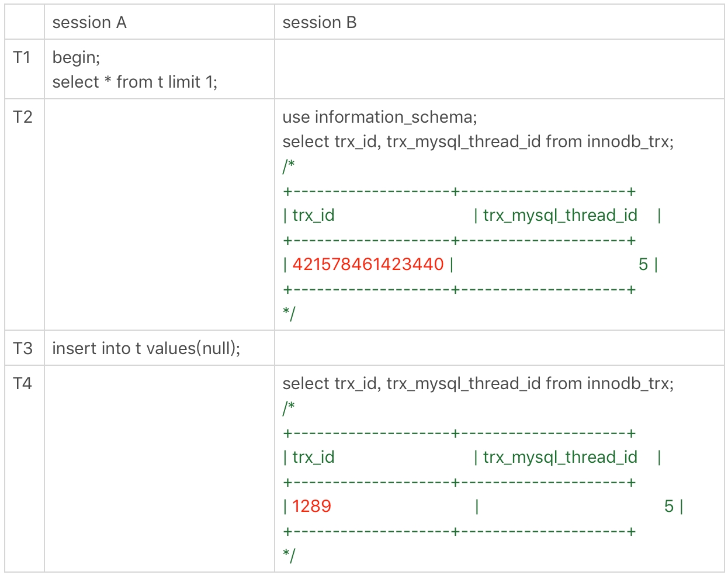728x575 pixels.
Task: Click thread id value 5 in T4 result
Action: 669,506
